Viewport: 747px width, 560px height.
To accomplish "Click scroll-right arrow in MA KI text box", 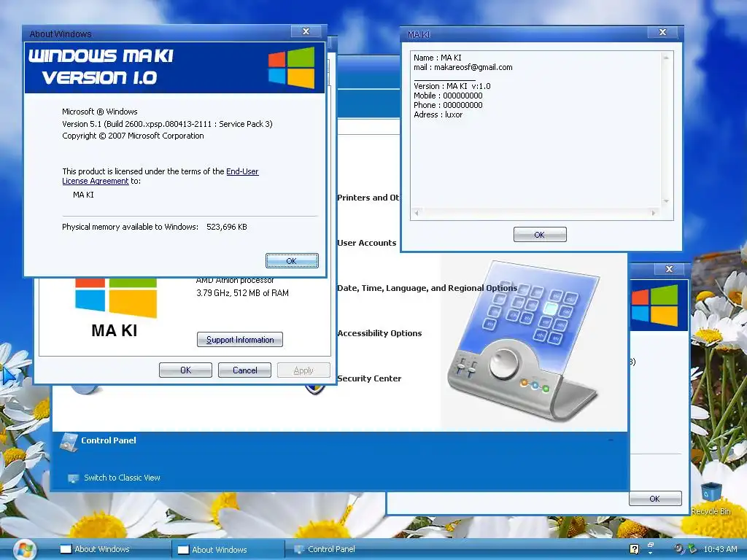I will coord(654,213).
